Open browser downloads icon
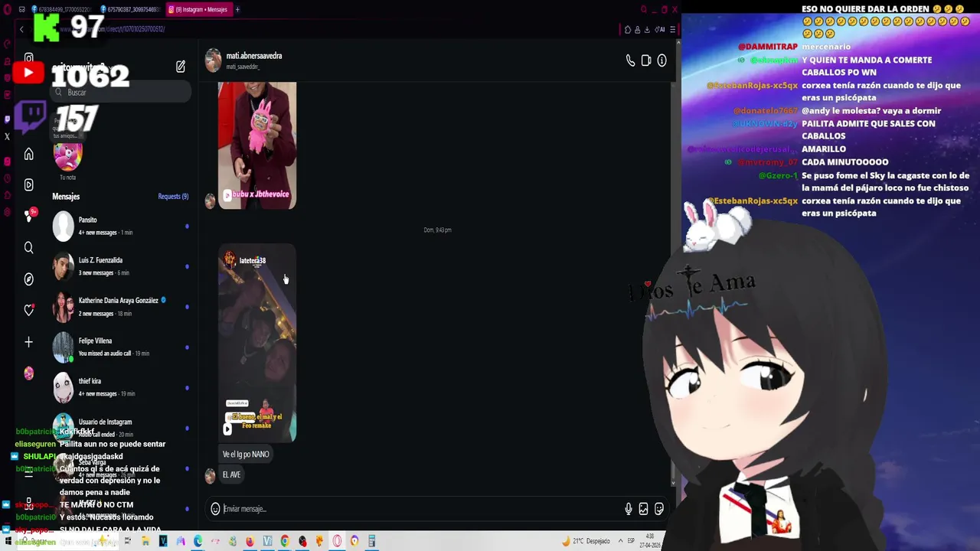The height and width of the screenshot is (551, 980). (x=647, y=30)
